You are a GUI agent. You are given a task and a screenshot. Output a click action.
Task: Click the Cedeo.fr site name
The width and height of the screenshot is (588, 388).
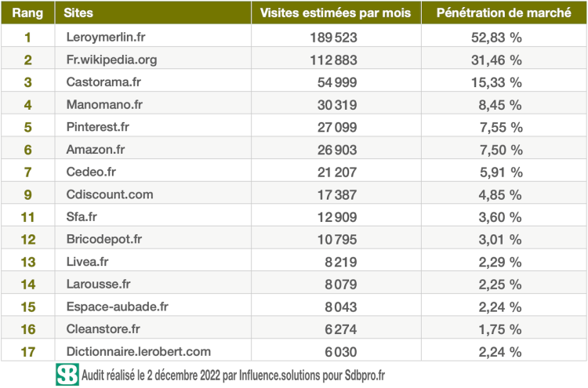click(x=92, y=172)
